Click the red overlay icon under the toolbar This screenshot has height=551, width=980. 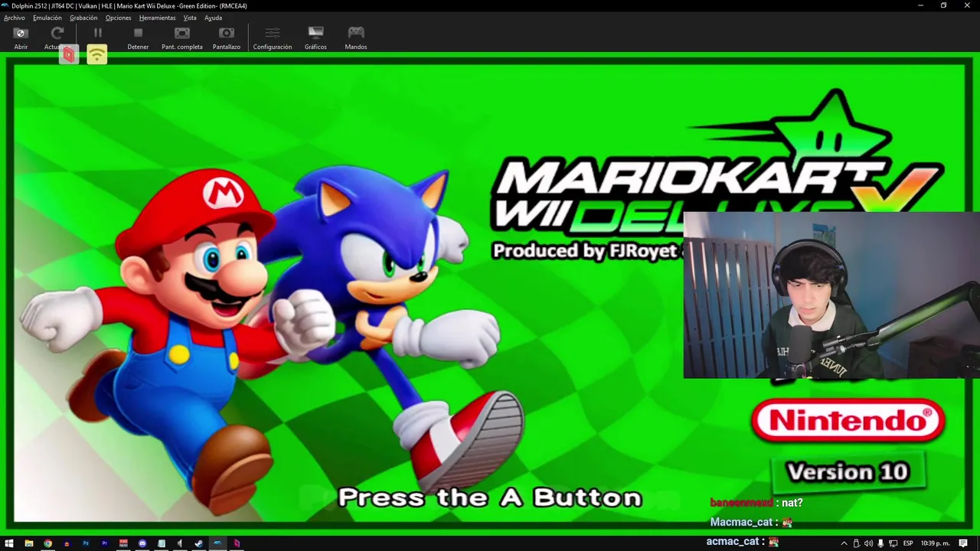pos(69,54)
